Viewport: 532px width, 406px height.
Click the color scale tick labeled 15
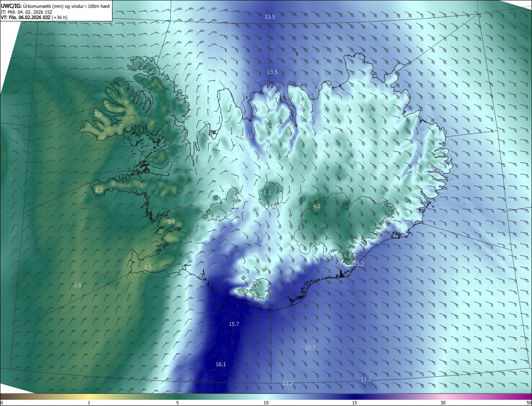click(355, 403)
